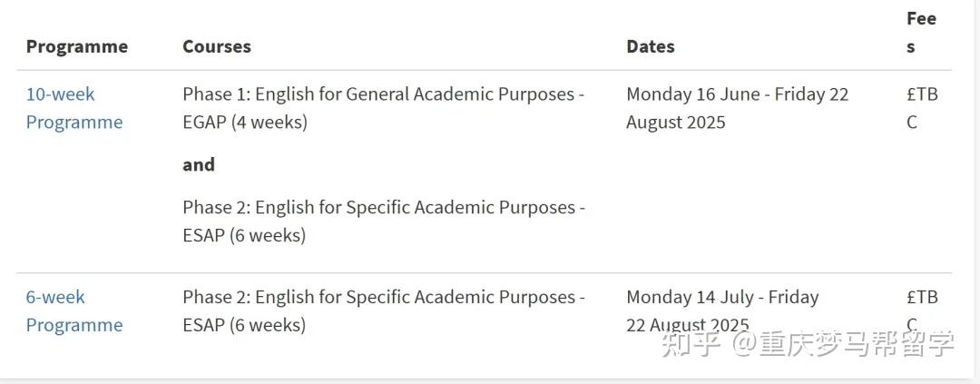Click 'ESAP (6 weeks)' in 10-week row
The image size is (980, 384).
(243, 236)
